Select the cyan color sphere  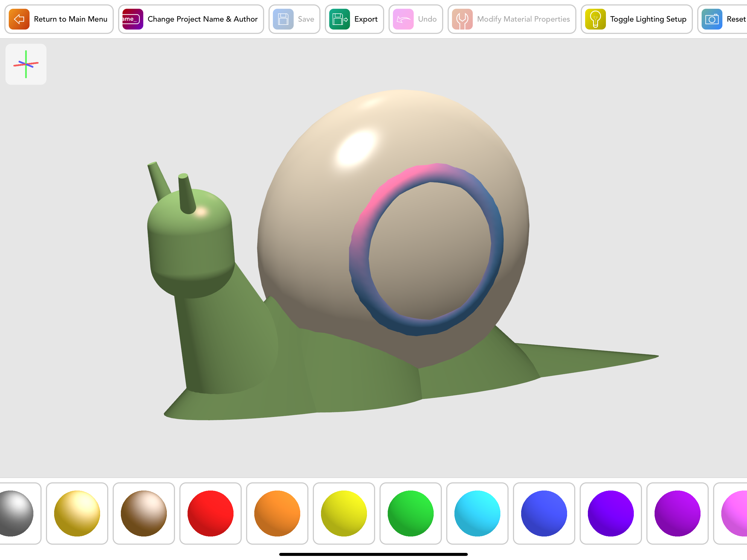tap(477, 514)
